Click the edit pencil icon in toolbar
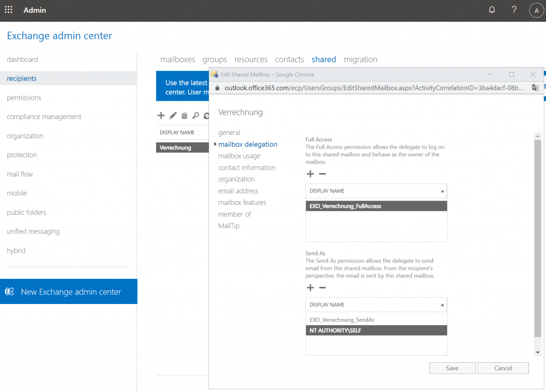Screen dimensions: 546x392 pyautogui.click(x=173, y=116)
